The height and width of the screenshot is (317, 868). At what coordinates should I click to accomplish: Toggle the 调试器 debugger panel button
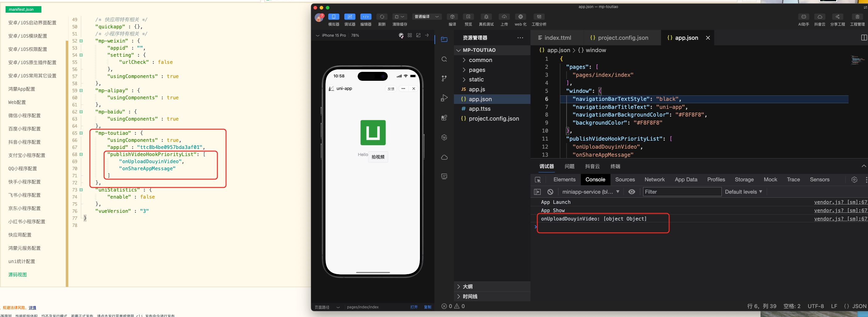point(350,17)
